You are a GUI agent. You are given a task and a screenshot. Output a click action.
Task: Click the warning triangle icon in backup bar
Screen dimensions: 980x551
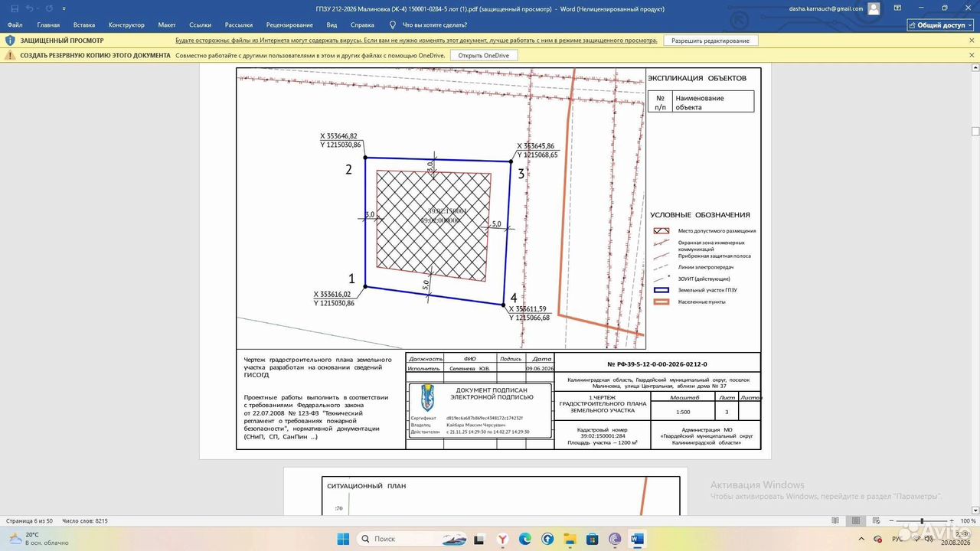(9, 55)
